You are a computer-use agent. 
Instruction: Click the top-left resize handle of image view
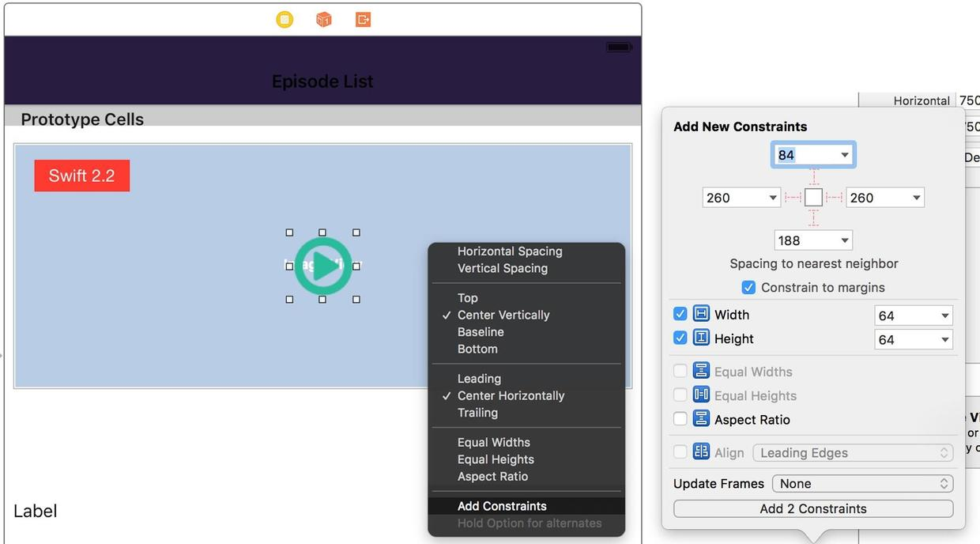coord(289,232)
